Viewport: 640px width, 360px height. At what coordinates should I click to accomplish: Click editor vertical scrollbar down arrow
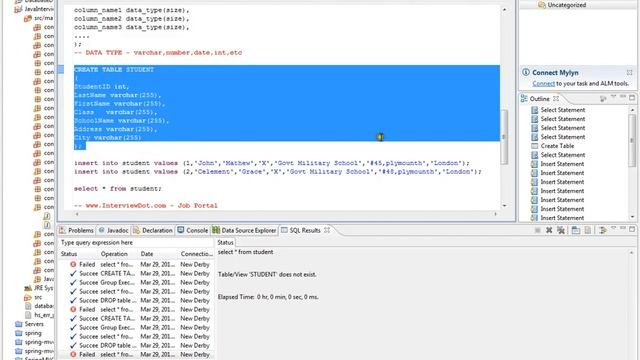coord(504,206)
